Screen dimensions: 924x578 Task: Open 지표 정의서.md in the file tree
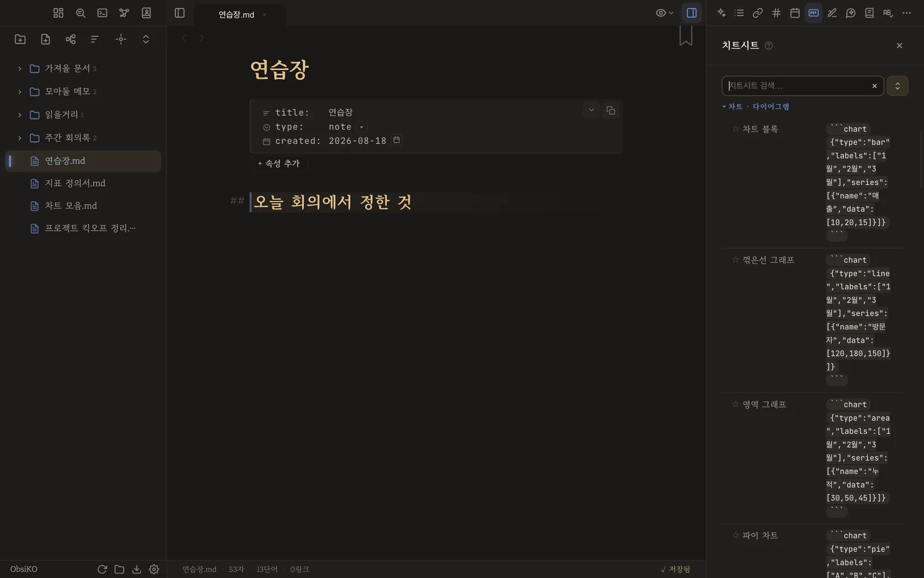tap(83, 183)
